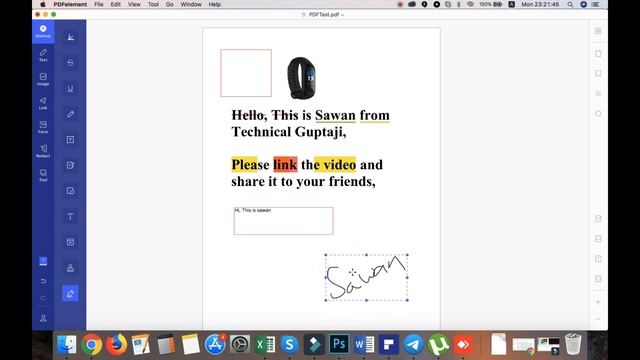640x360 pixels.
Task: Click the Redo arrow in sidebar
Action: (43, 298)
